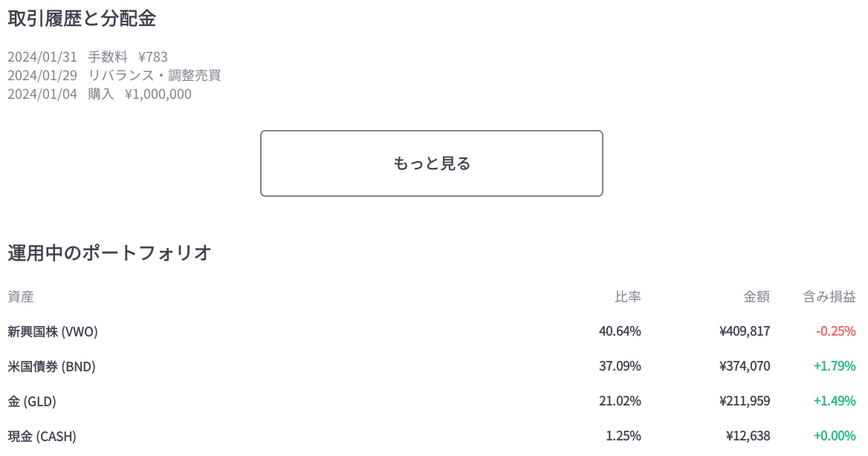Screen dimensions: 868x456
Task: Click the 含み損益 column header
Action: [829, 296]
